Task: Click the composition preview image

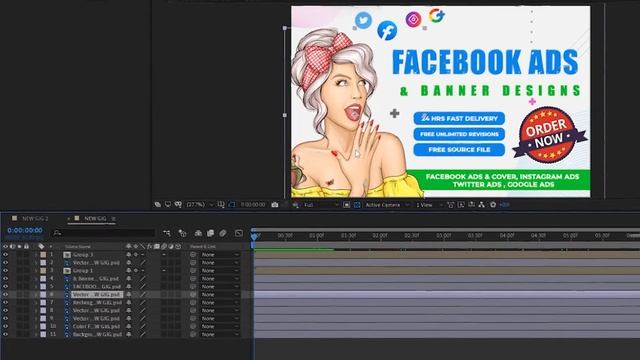Action: [x=440, y=102]
